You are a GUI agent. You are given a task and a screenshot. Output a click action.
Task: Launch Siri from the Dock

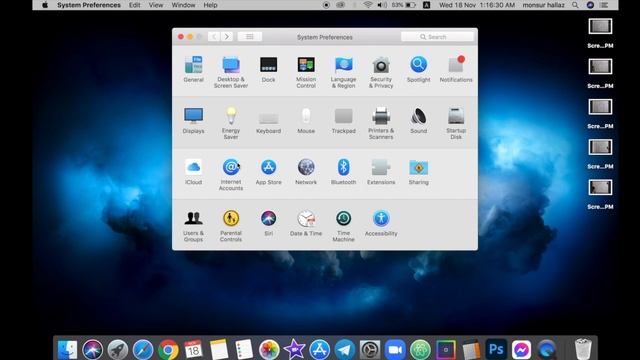click(x=93, y=349)
